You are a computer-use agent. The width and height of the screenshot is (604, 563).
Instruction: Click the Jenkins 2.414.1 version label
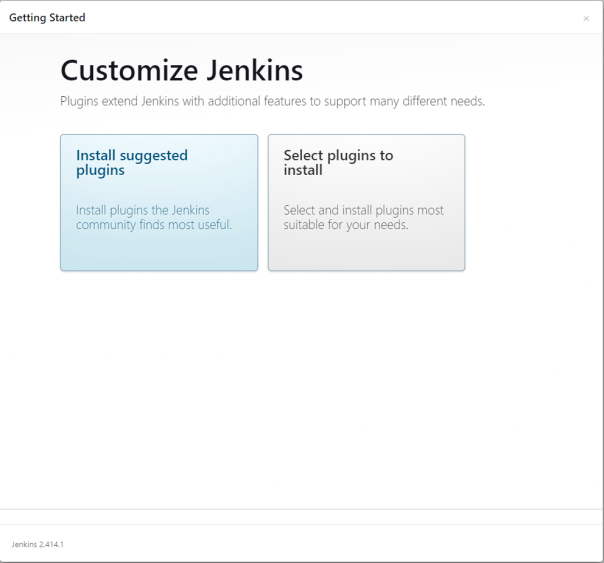38,544
